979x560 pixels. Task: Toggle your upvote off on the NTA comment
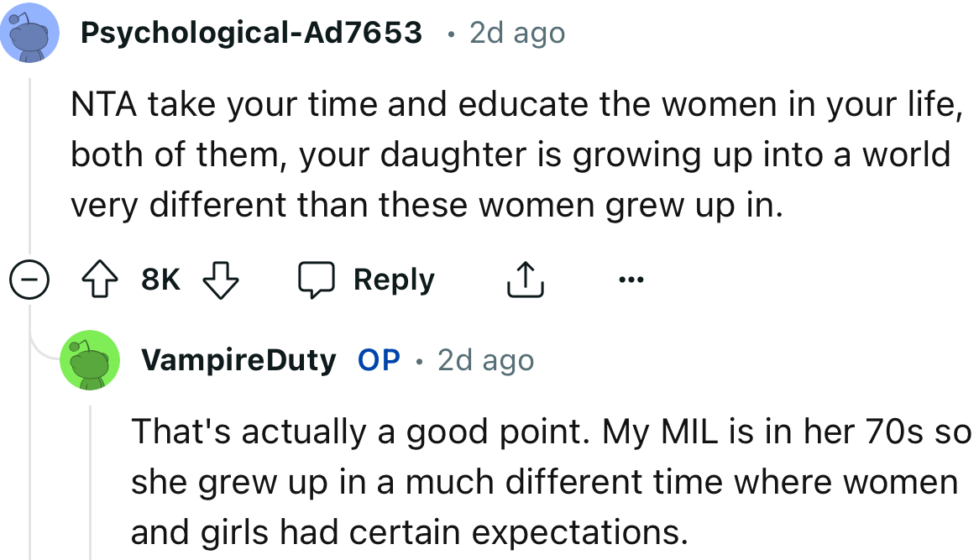[x=101, y=280]
